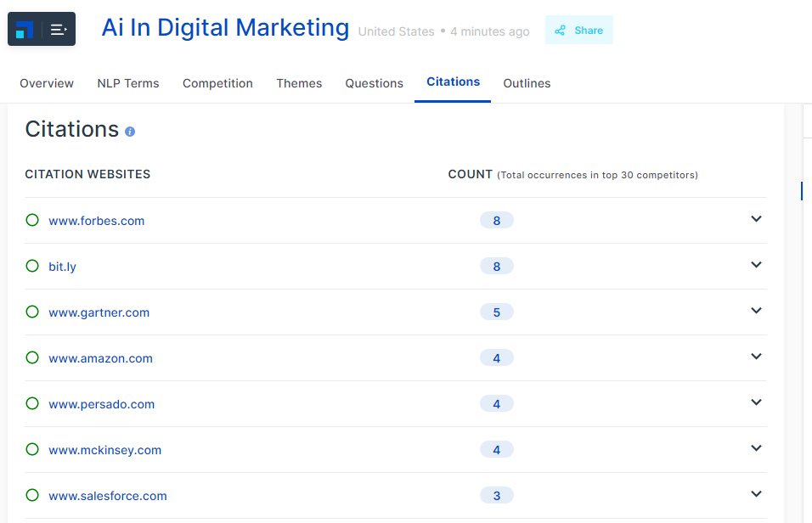This screenshot has width=812, height=523.
Task: Toggle the circle next to www.gartner.com
Action: (32, 312)
